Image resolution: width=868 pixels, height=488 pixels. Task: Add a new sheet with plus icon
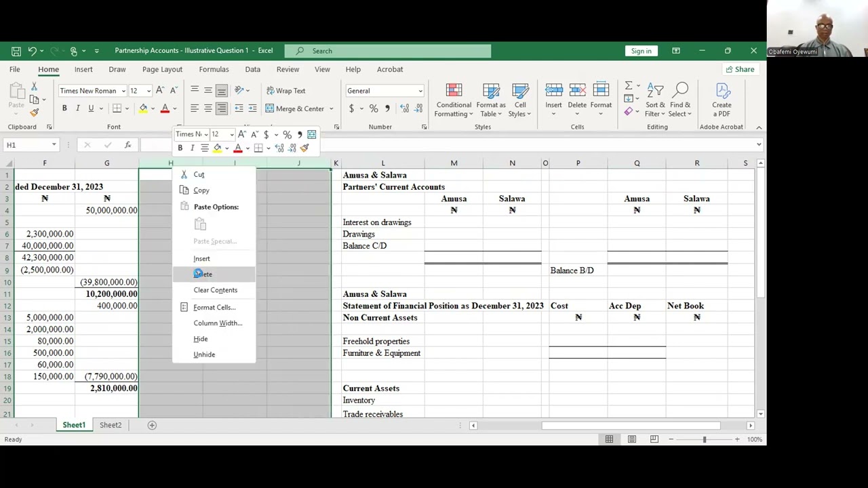152,425
